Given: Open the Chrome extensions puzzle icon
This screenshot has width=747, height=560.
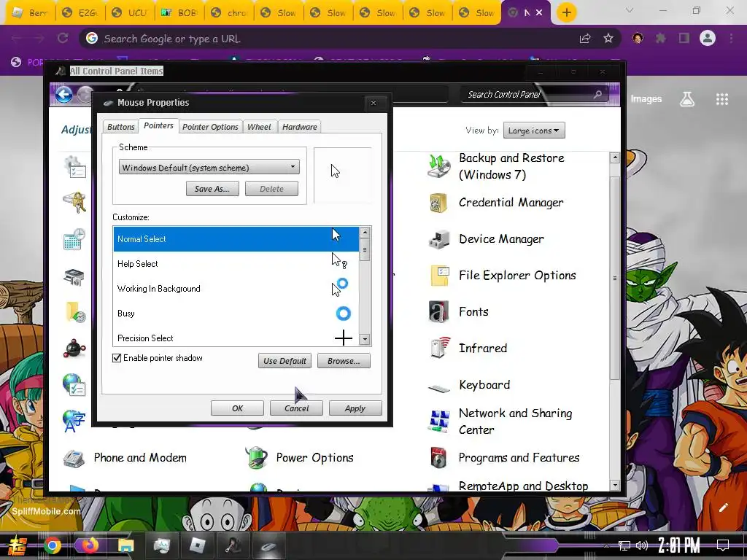Looking at the screenshot, I should click(x=661, y=38).
